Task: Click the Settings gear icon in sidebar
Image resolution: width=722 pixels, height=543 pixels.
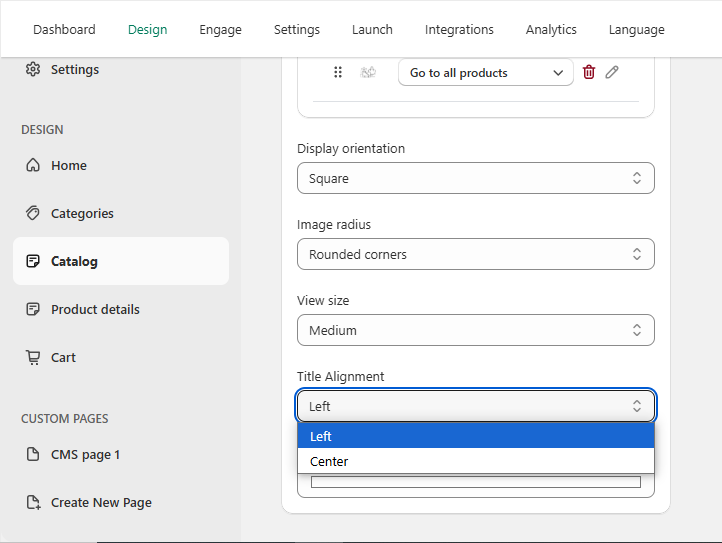Action: coord(33,70)
